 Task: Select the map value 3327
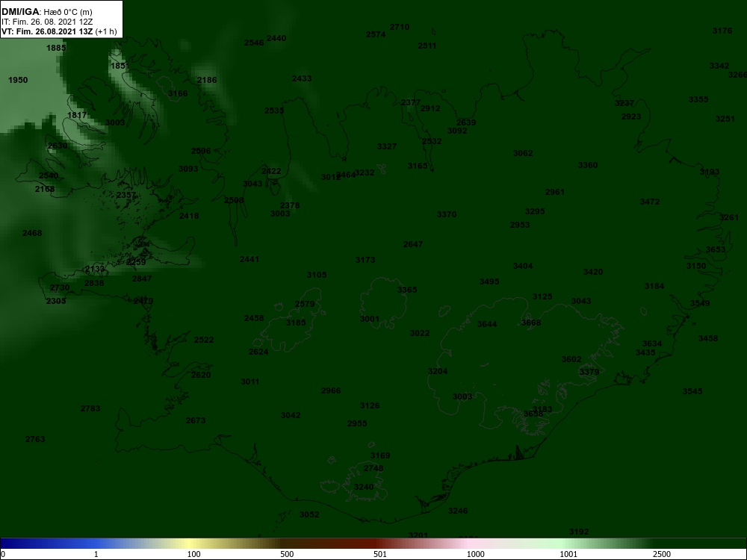coord(387,146)
